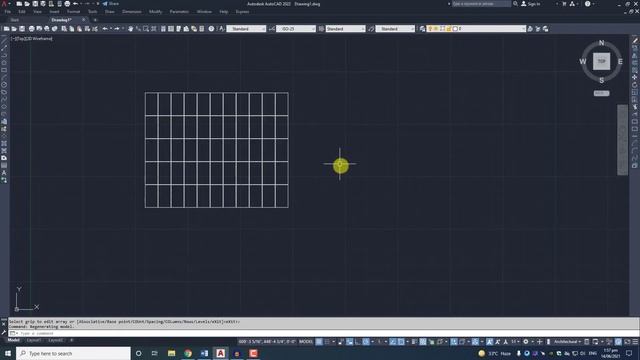Expand the layer list dropdown
Image resolution: width=640 pixels, height=360 pixels.
[523, 29]
